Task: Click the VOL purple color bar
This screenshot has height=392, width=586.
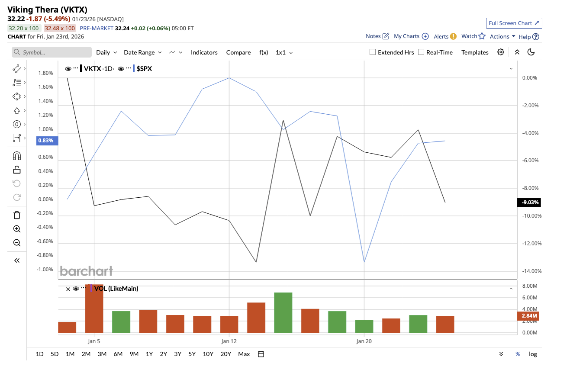Action: click(91, 289)
